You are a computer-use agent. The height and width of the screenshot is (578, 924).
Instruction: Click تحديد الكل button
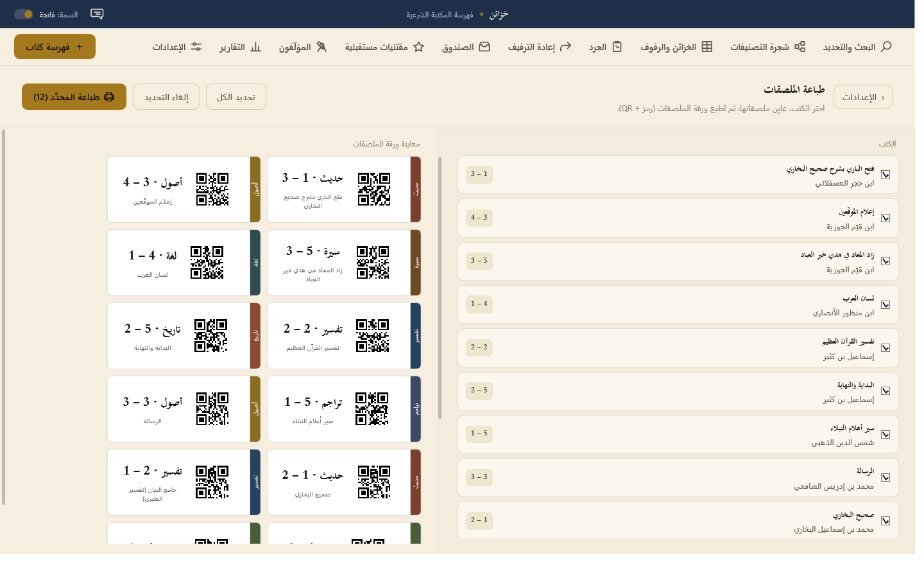coord(236,97)
